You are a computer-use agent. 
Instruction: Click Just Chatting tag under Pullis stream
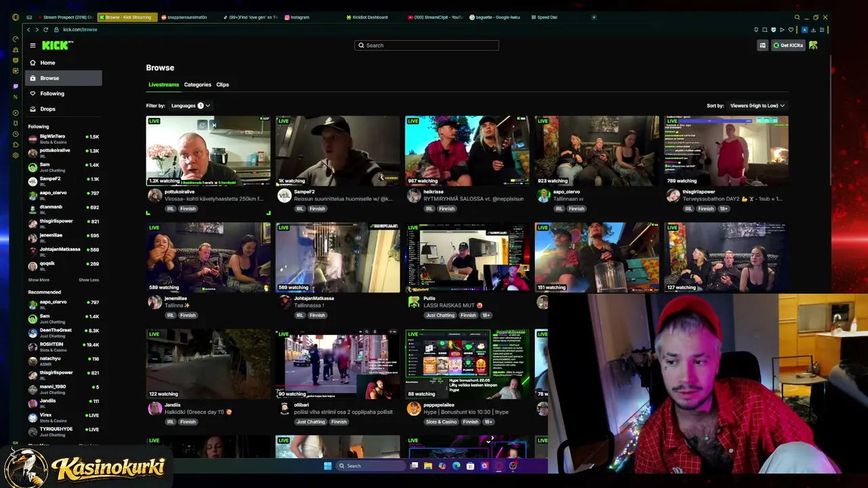(440, 315)
